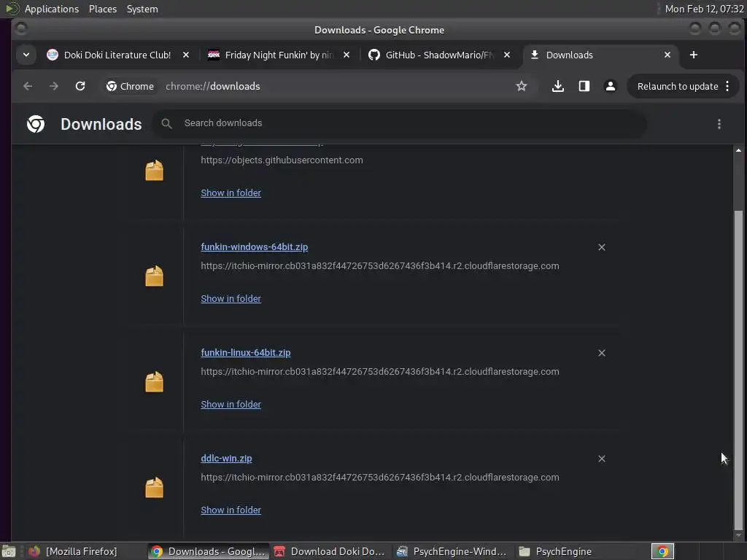Viewport: 747px width, 560px height.
Task: Toggle the side panel icon
Action: click(x=584, y=86)
